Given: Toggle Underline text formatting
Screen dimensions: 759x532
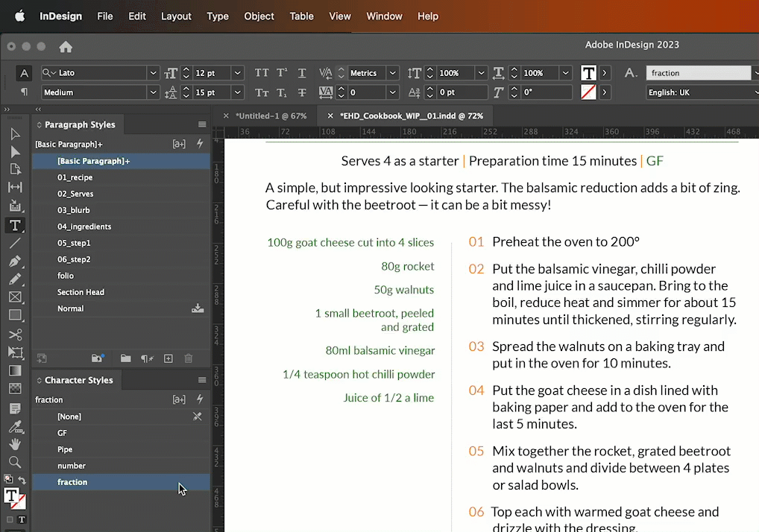Looking at the screenshot, I should [x=302, y=73].
